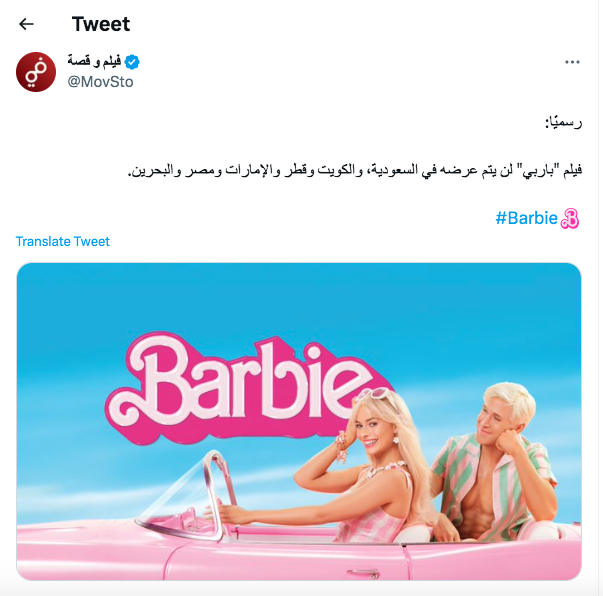Go back using the left arrow

click(x=26, y=24)
